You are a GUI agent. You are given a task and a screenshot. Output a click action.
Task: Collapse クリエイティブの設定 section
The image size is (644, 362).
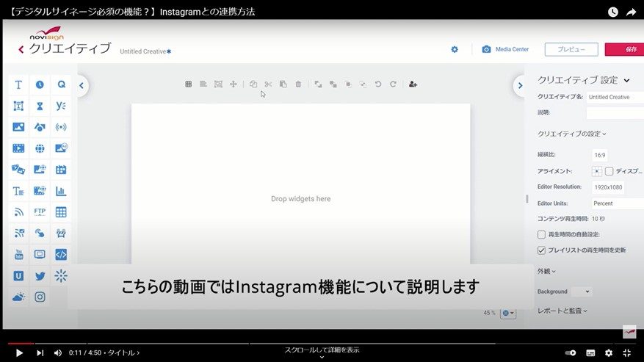[x=571, y=134]
